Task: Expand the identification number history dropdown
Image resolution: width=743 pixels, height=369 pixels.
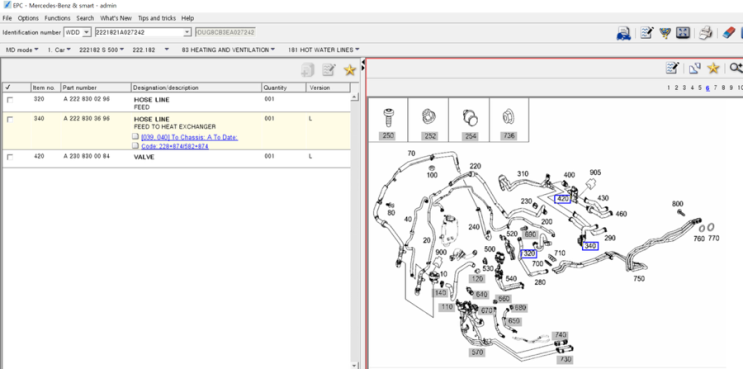Action: 187,32
